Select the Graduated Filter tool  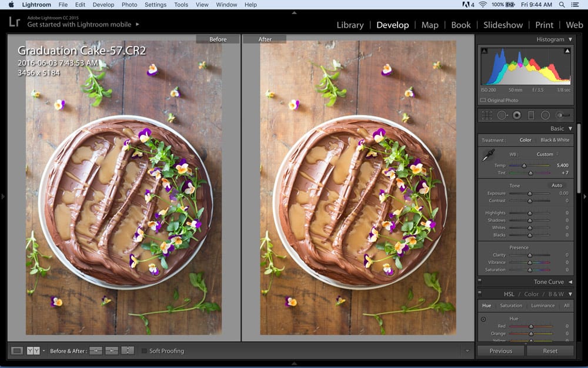pos(531,115)
